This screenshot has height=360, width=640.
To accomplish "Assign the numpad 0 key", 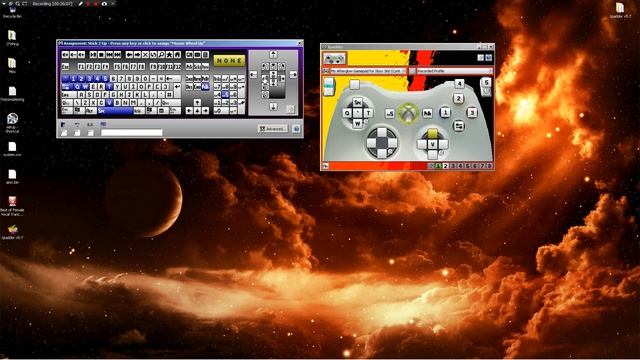I will pos(221,111).
